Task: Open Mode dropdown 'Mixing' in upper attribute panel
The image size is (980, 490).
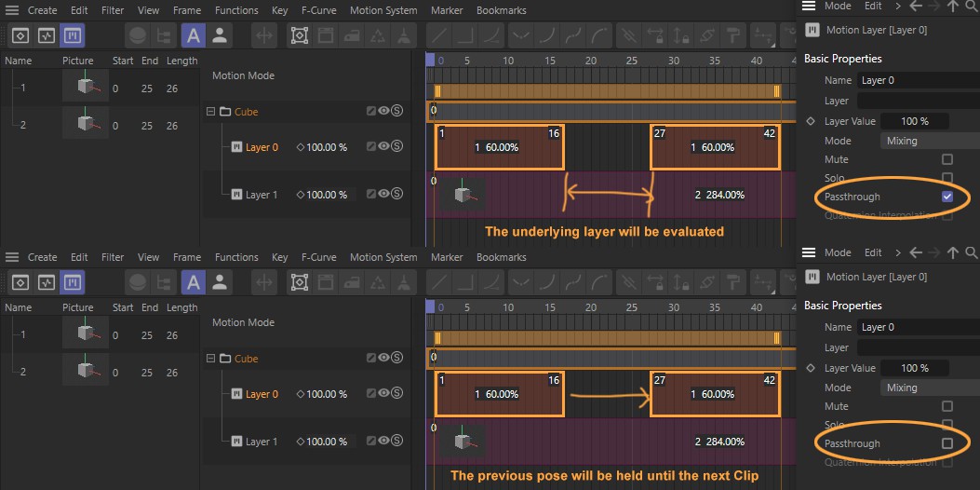Action: [930, 141]
